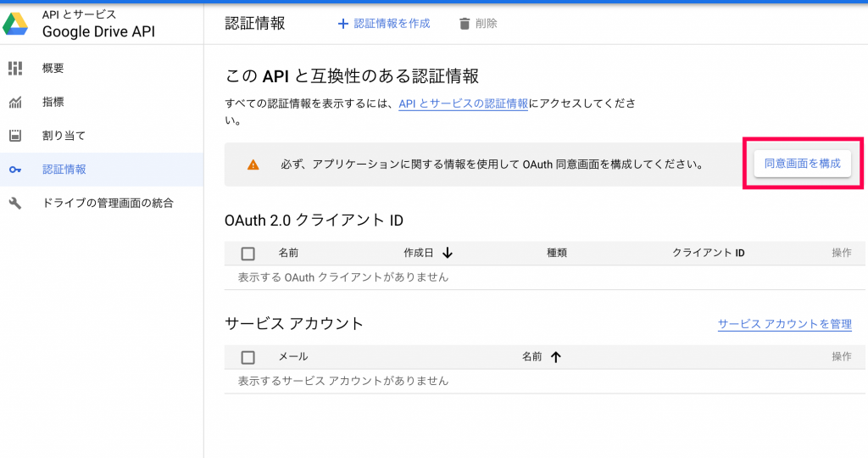
Task: Click the 名前 column header in OAuth table
Action: pyautogui.click(x=288, y=253)
